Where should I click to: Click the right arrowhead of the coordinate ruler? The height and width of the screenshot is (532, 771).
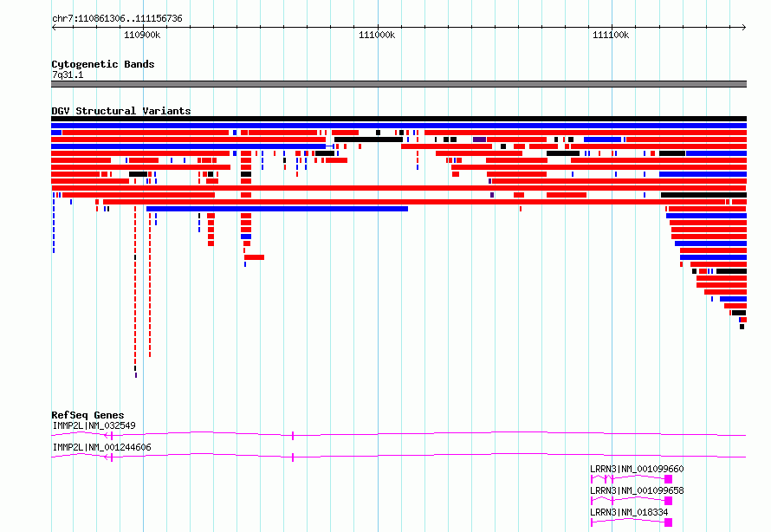click(744, 28)
